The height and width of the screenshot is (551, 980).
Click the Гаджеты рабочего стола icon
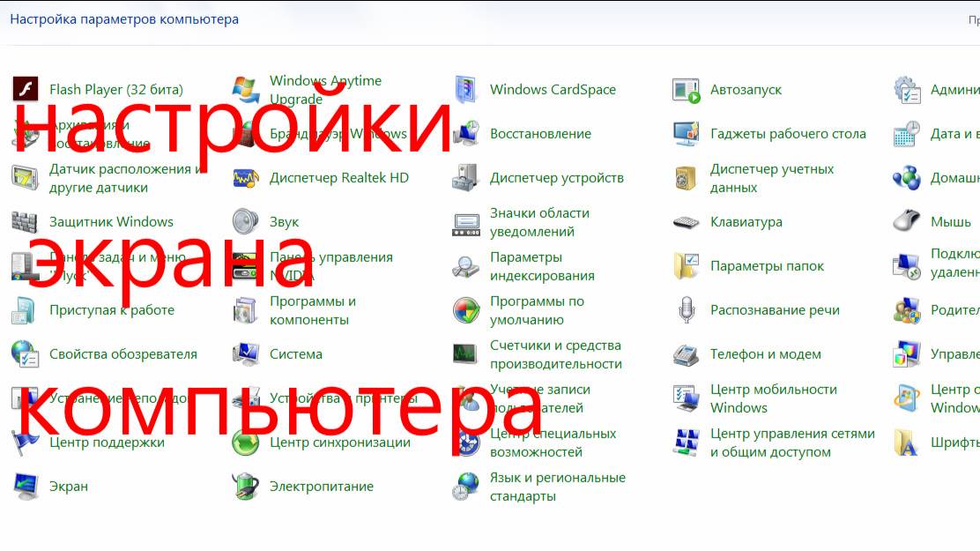(687, 134)
